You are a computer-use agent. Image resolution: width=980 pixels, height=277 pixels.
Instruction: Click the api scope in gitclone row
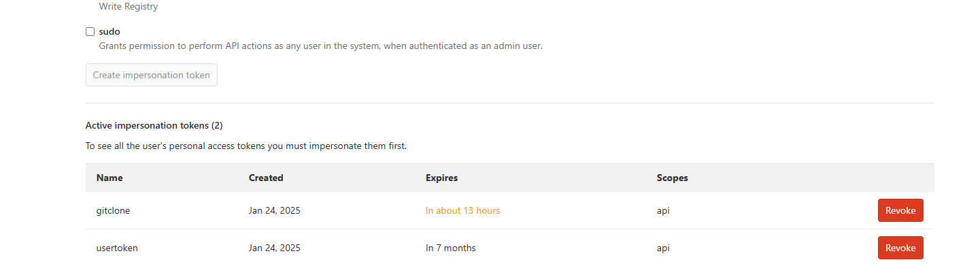tap(663, 210)
